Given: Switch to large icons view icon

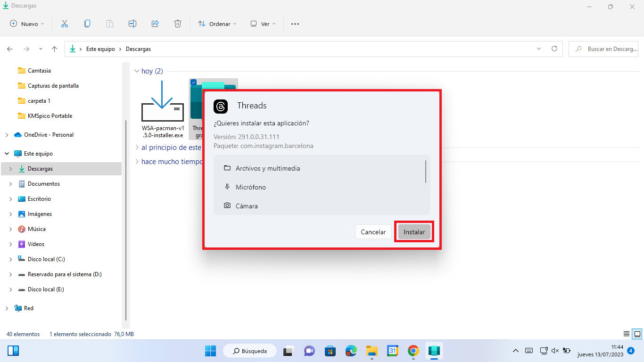Looking at the screenshot, I should pos(637,334).
